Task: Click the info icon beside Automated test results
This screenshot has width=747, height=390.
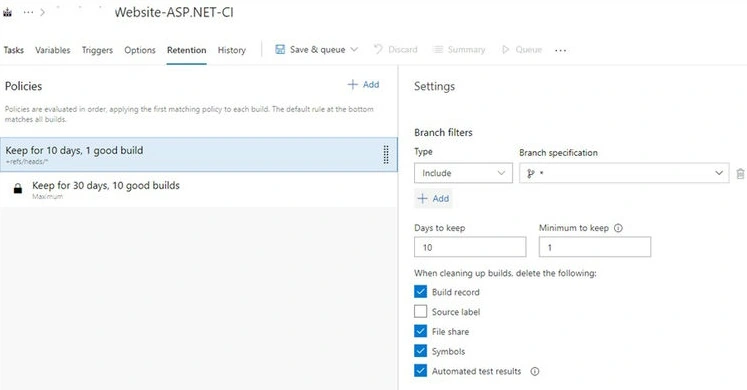Action: [535, 371]
